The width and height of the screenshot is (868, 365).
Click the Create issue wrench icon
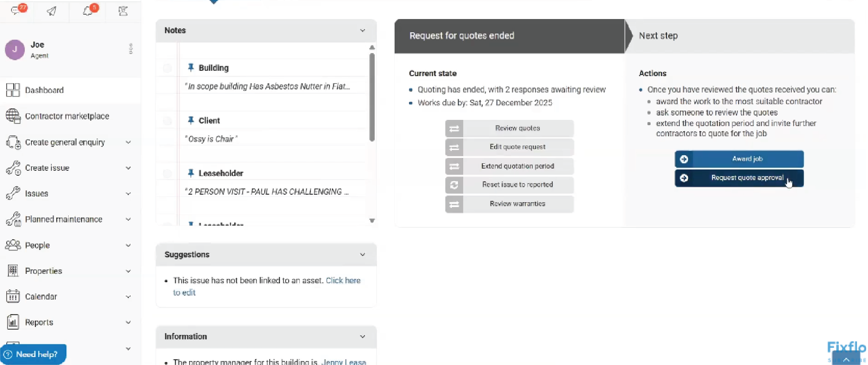[x=14, y=168]
